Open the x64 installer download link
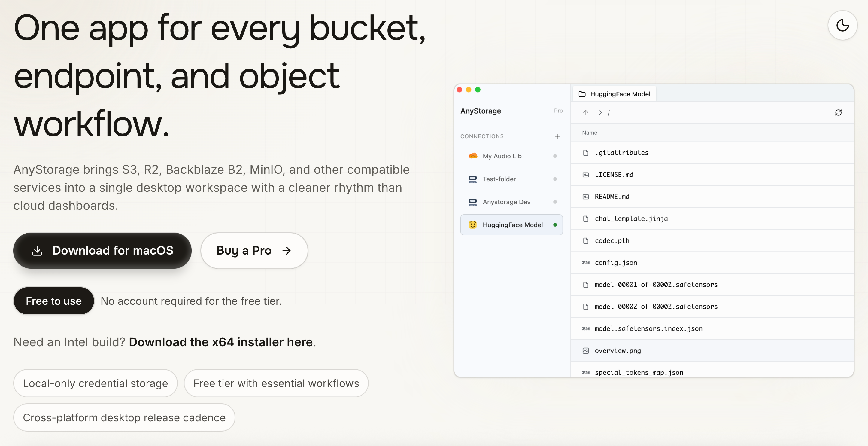 coord(221,342)
